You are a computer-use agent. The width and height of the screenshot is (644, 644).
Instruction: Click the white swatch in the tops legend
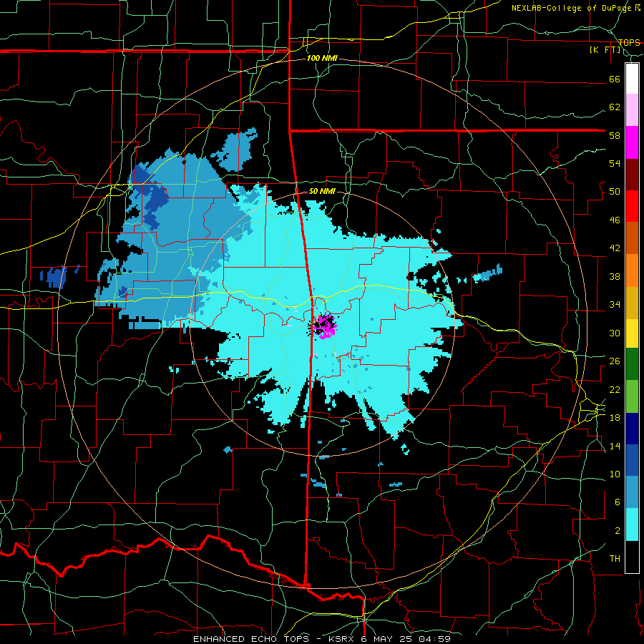coord(632,79)
